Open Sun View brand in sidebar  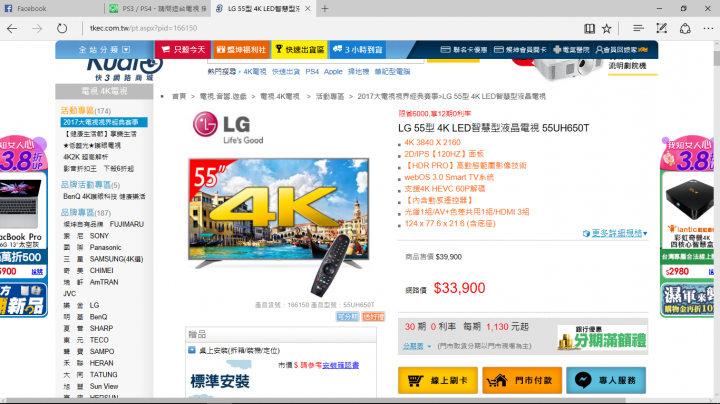pos(90,387)
